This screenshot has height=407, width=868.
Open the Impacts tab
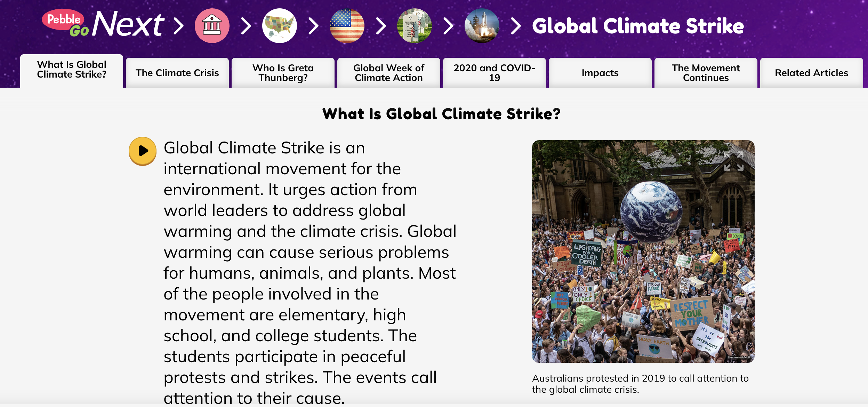(600, 73)
